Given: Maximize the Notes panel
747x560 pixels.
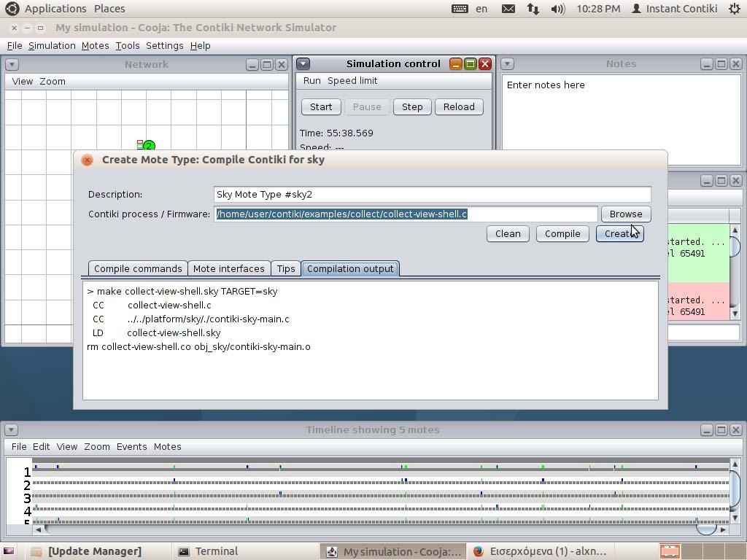Looking at the screenshot, I should coord(721,64).
